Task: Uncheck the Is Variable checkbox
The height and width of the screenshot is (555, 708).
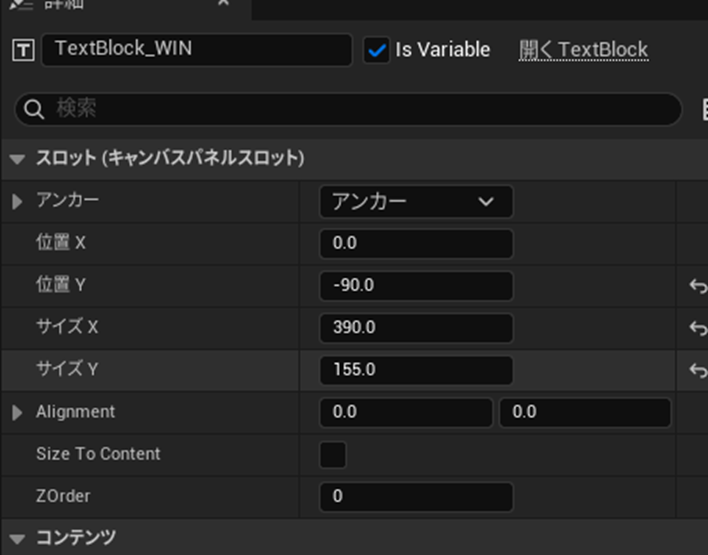Action: click(x=376, y=50)
